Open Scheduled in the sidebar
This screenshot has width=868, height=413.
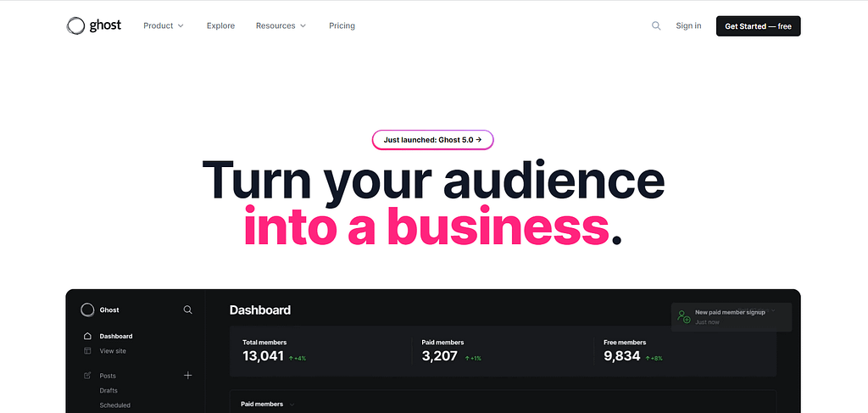pos(115,405)
